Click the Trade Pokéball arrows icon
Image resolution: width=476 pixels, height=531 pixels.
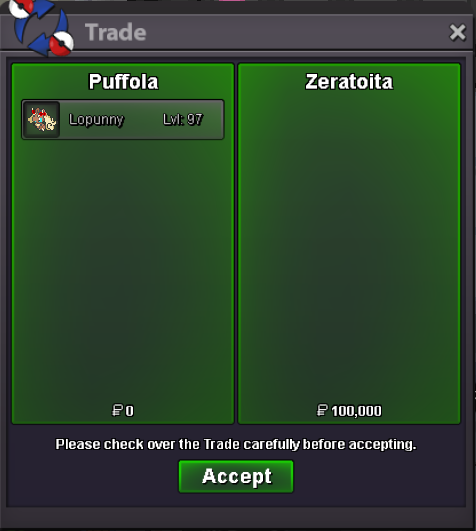(42, 28)
